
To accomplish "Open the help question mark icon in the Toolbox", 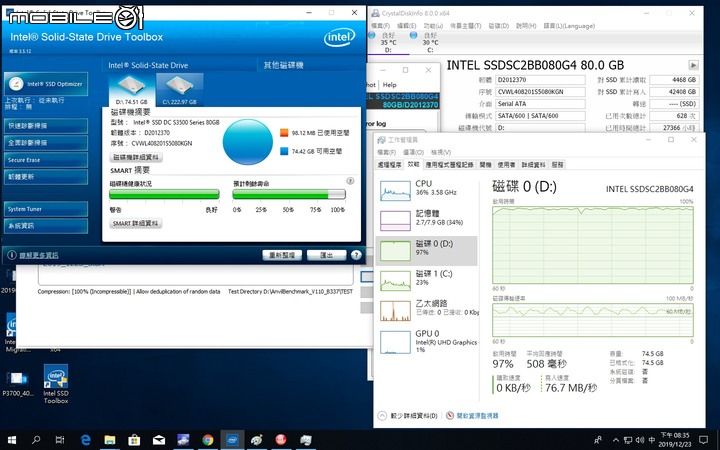I will tap(356, 255).
